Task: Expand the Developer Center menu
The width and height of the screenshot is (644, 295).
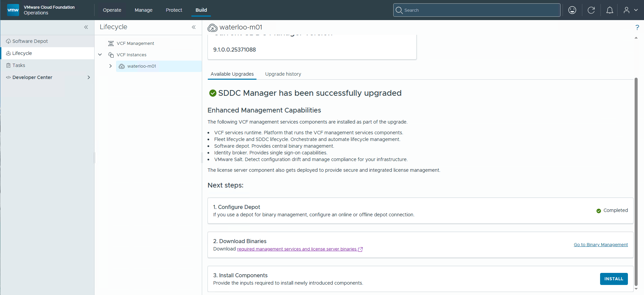Action: click(89, 77)
